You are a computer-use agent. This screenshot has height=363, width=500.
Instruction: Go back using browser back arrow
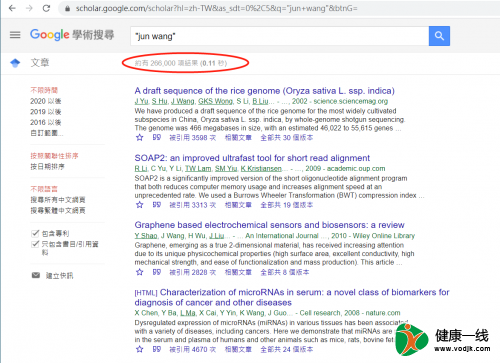pos(12,8)
